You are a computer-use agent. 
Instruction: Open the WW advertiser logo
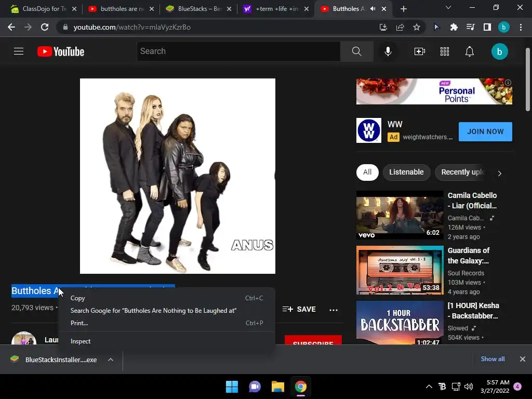pyautogui.click(x=369, y=130)
